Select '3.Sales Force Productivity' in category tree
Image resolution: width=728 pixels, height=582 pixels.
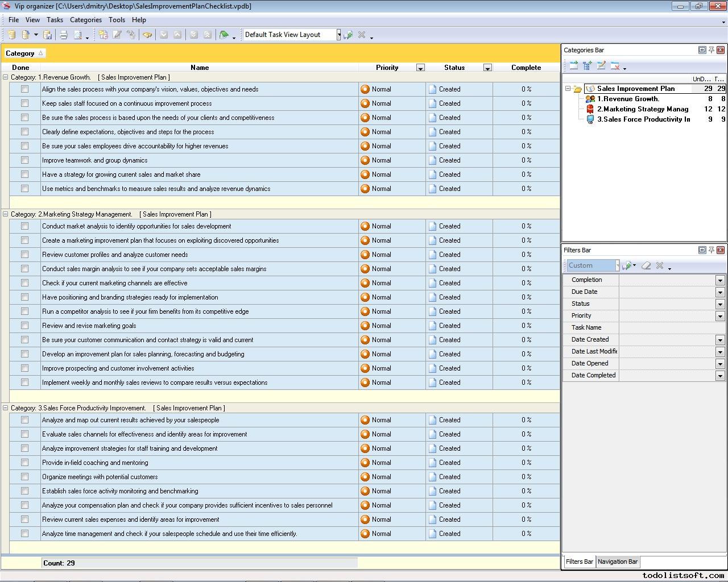coord(643,119)
